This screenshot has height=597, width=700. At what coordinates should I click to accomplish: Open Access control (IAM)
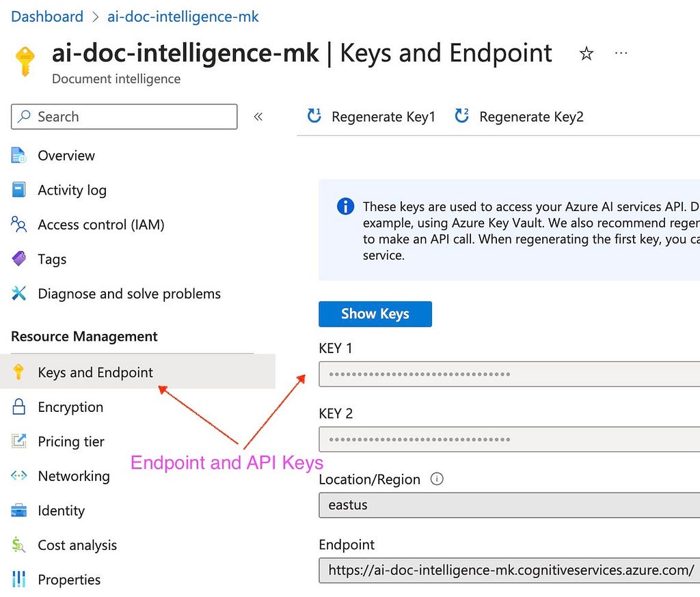(x=101, y=225)
